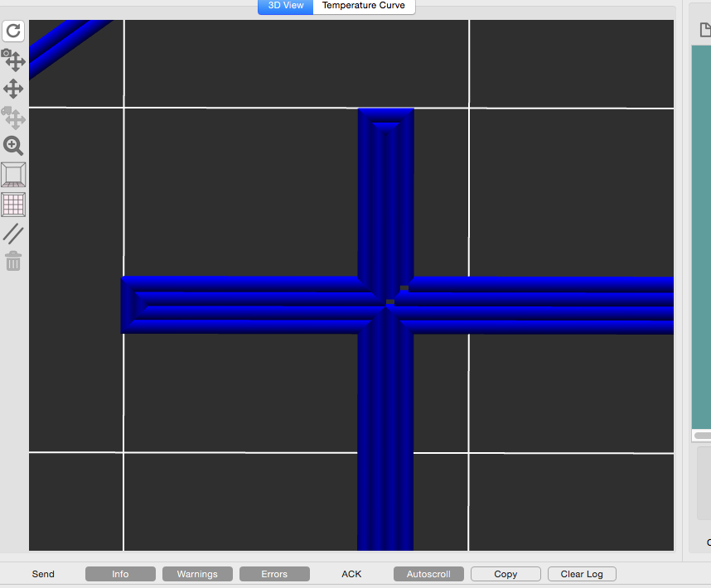This screenshot has height=588, width=711.
Task: Switch to the perspective box view
Action: point(13,175)
